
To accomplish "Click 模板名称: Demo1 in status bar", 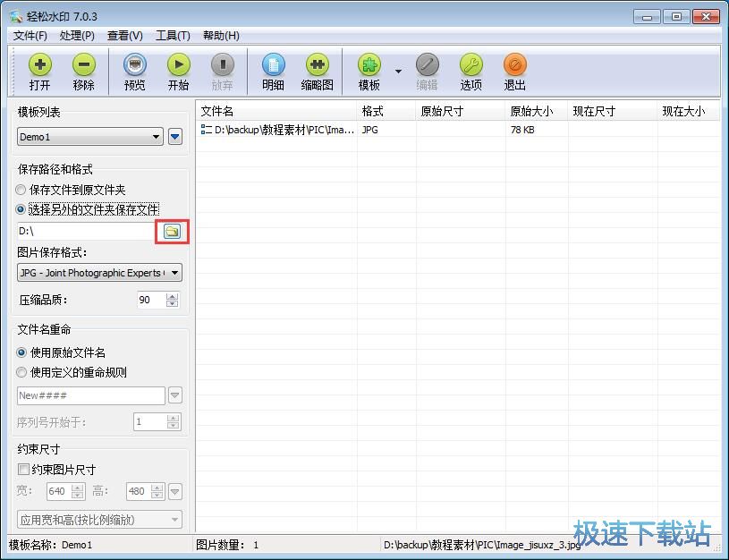I will 51,545.
